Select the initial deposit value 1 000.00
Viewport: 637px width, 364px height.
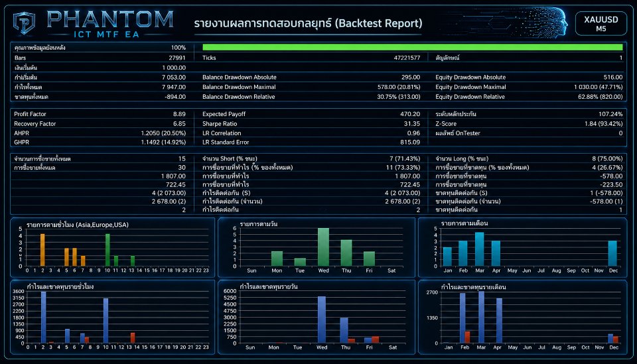(174, 68)
